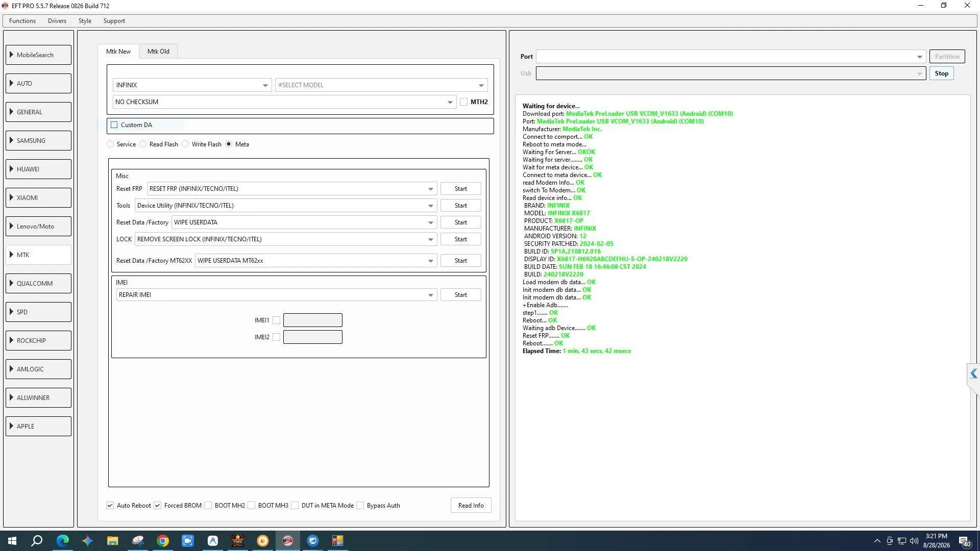The image size is (980, 551).
Task: Start the REMOVE SCREEN LOCK operation
Action: pyautogui.click(x=460, y=239)
